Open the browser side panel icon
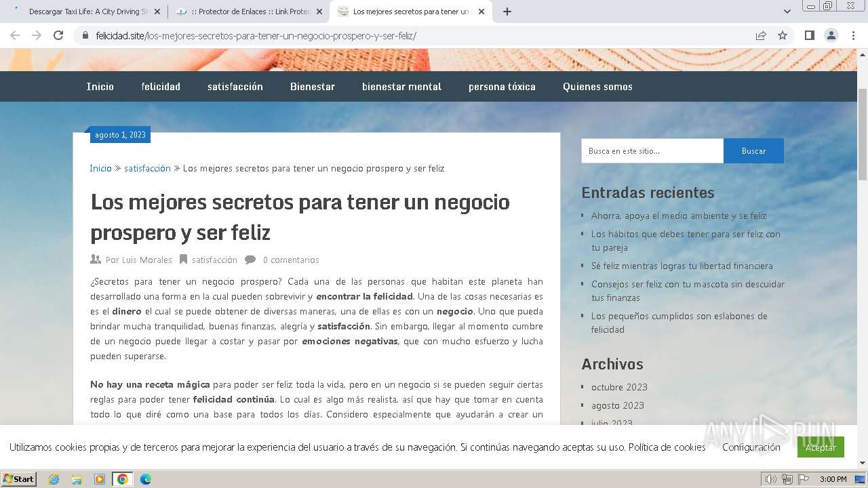This screenshot has height=488, width=868. [809, 35]
